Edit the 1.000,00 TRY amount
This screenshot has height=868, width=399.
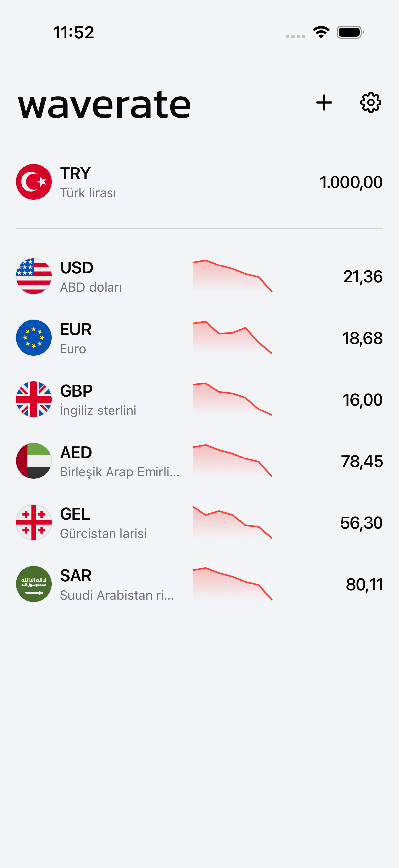(351, 182)
